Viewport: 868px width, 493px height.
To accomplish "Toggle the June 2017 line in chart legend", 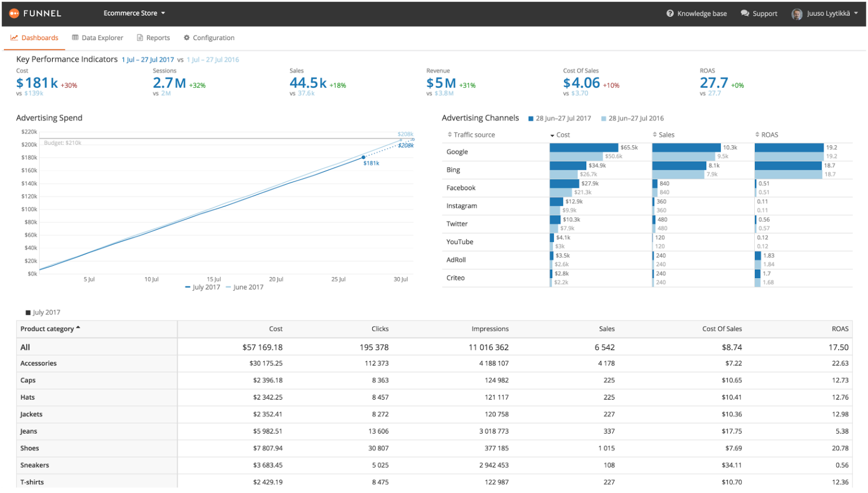I will [245, 287].
